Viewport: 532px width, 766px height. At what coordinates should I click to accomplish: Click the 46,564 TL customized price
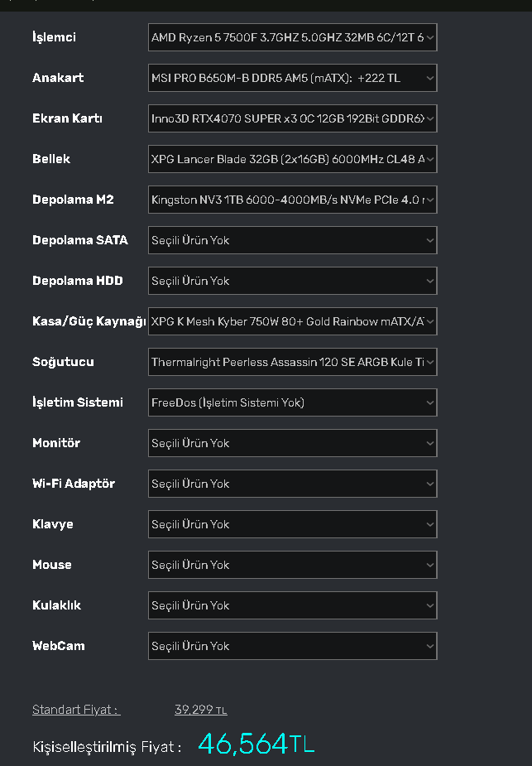pos(256,744)
